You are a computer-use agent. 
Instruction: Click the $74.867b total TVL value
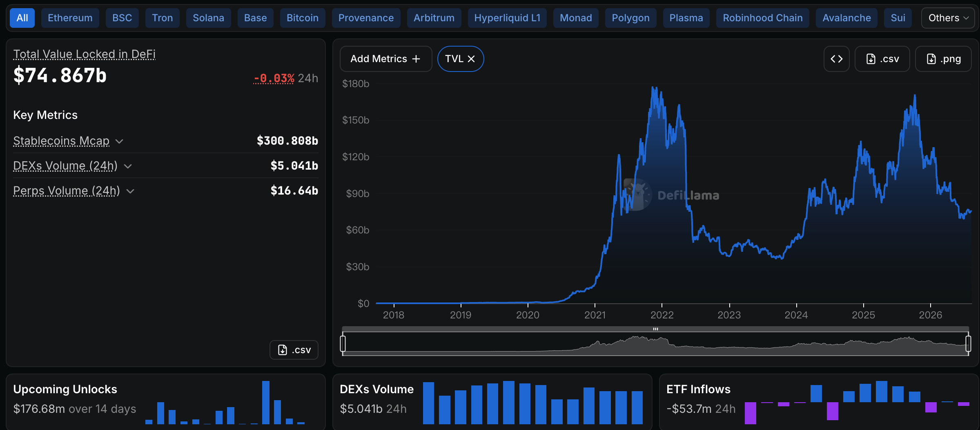60,76
